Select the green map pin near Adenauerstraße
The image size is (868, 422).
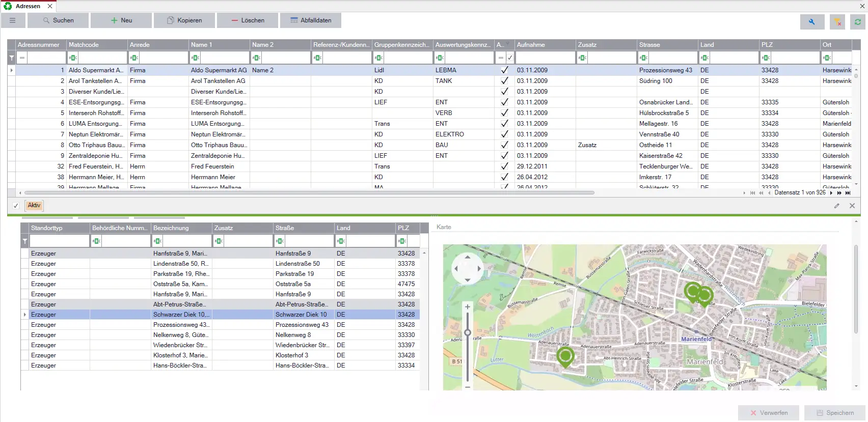tap(565, 356)
